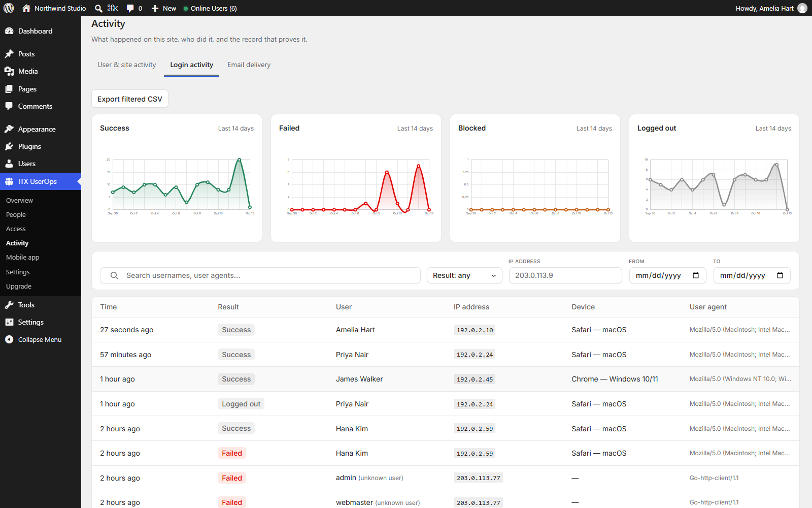Click IP 192.0.2.45 in James Walker row
The image size is (812, 508).
(475, 379)
